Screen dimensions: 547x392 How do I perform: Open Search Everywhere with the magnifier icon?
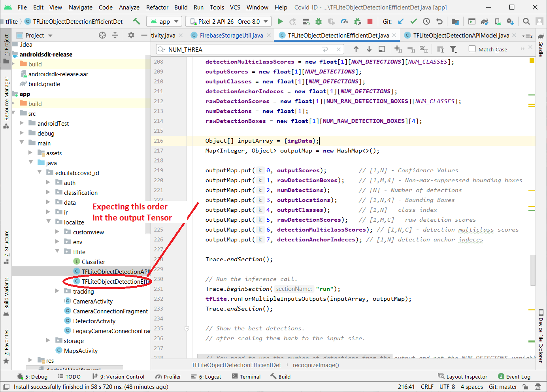click(x=526, y=21)
